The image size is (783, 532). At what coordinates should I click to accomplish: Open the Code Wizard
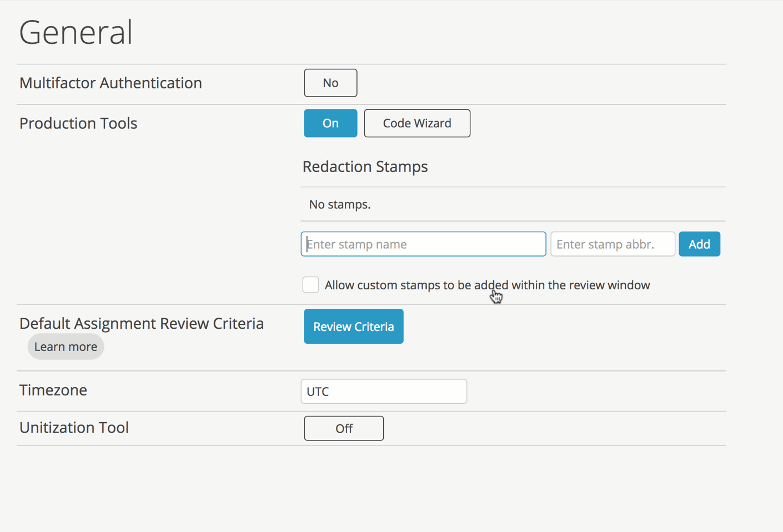pos(417,123)
